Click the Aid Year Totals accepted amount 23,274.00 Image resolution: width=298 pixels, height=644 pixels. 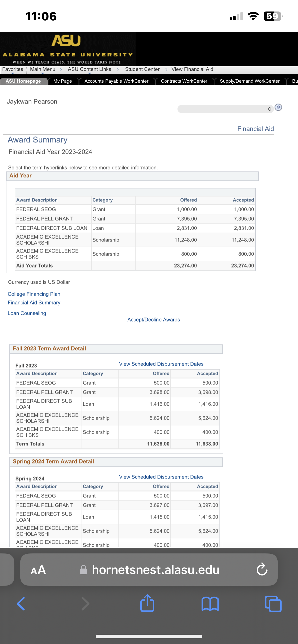242,265
